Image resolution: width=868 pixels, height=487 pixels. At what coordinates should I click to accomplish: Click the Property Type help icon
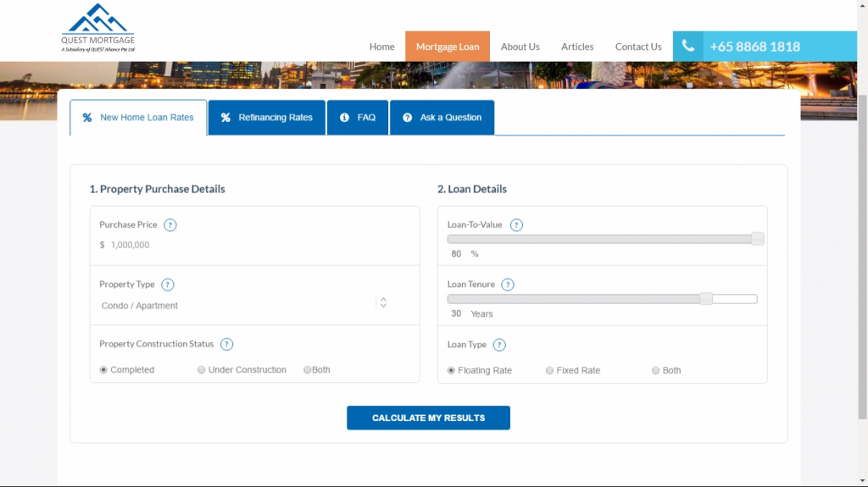pyautogui.click(x=168, y=285)
